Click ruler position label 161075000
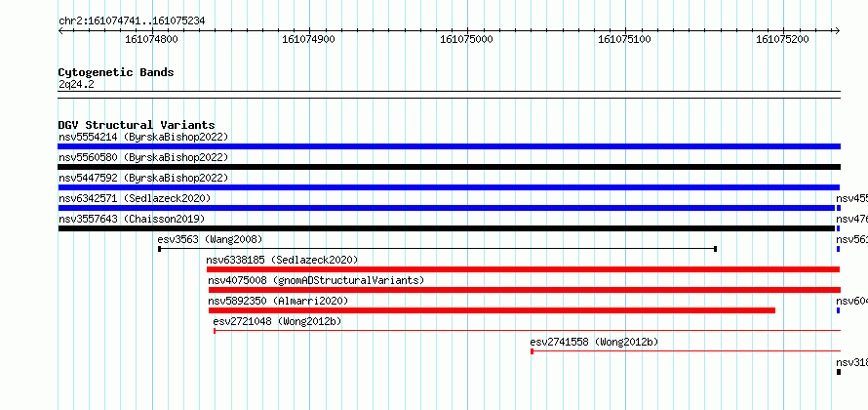868x410 pixels. pyautogui.click(x=466, y=39)
